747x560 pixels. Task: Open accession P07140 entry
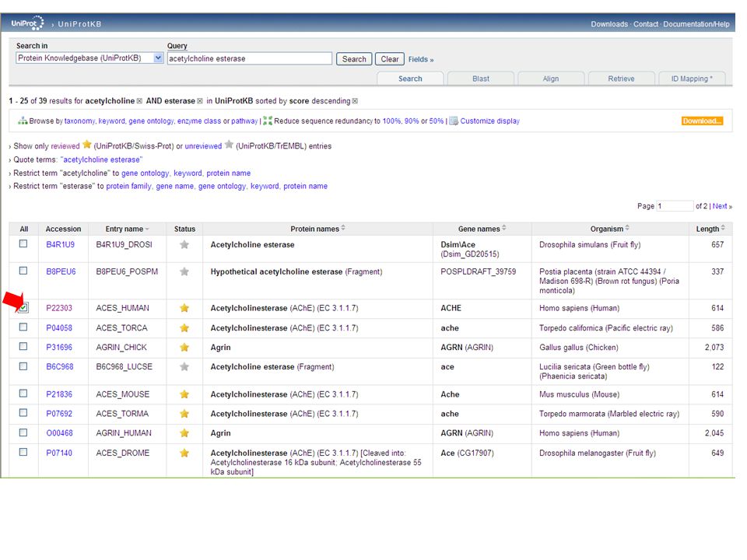(59, 453)
